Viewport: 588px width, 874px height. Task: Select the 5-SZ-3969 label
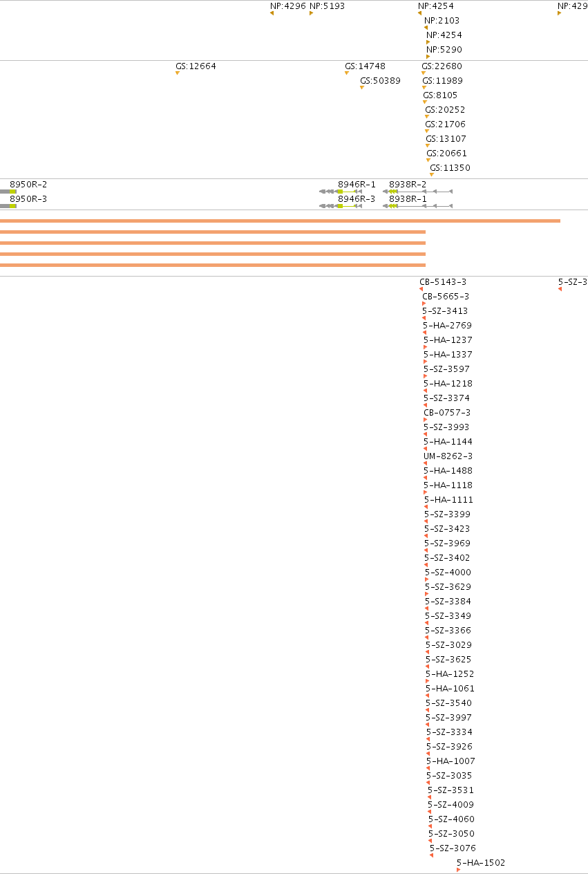pos(447,543)
